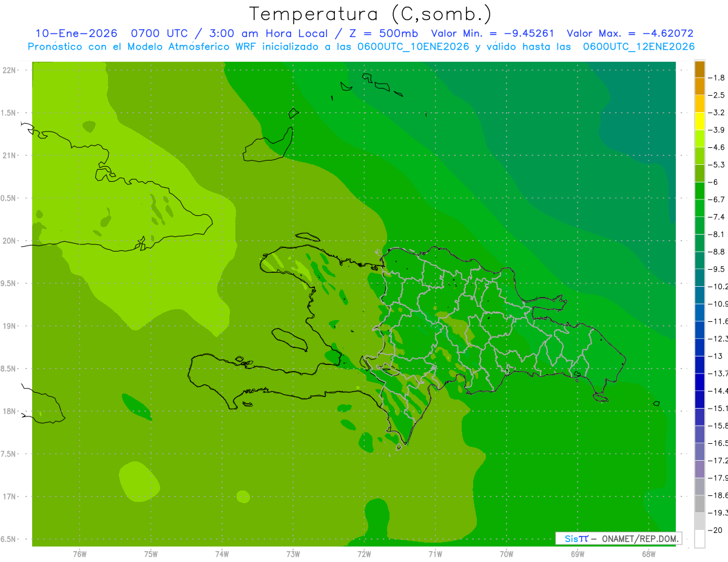The image size is (728, 562).
Task: Click the '-6' colorbar value
Action: point(714,182)
